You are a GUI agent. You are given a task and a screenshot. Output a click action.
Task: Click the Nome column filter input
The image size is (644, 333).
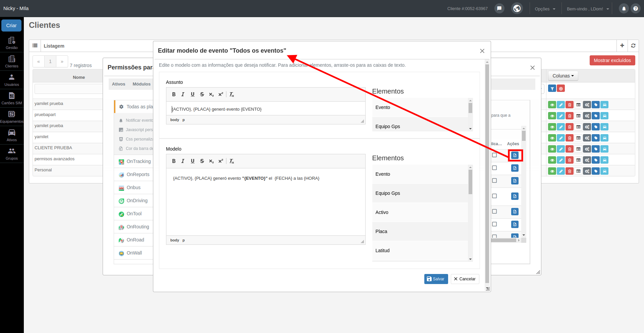68,89
